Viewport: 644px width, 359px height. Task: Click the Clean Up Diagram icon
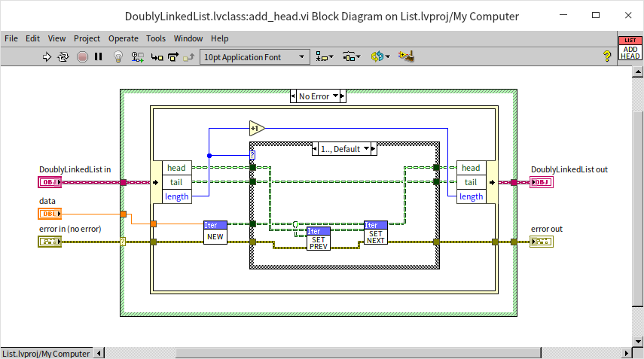(x=407, y=56)
